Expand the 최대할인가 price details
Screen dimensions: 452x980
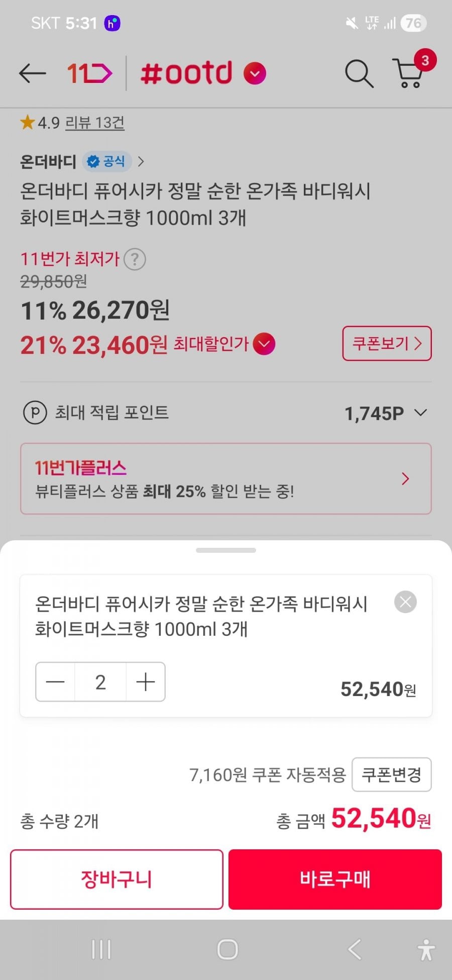(x=264, y=344)
